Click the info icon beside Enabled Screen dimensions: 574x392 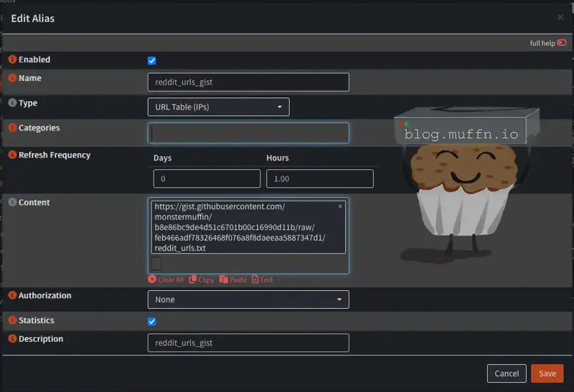[x=12, y=60]
